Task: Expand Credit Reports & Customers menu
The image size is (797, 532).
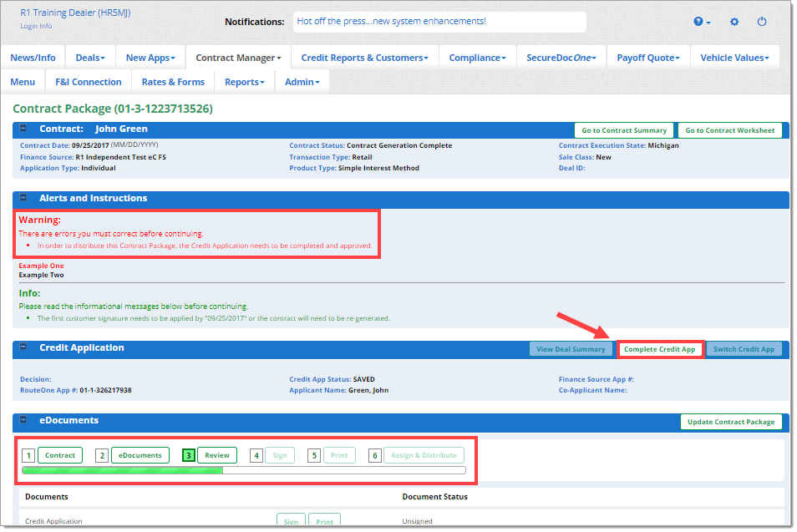Action: 364,58
